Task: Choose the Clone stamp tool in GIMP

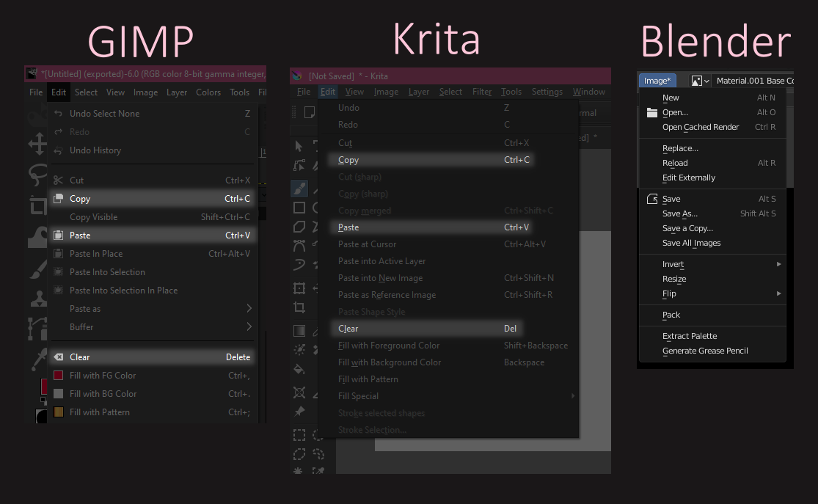Action: (x=37, y=299)
